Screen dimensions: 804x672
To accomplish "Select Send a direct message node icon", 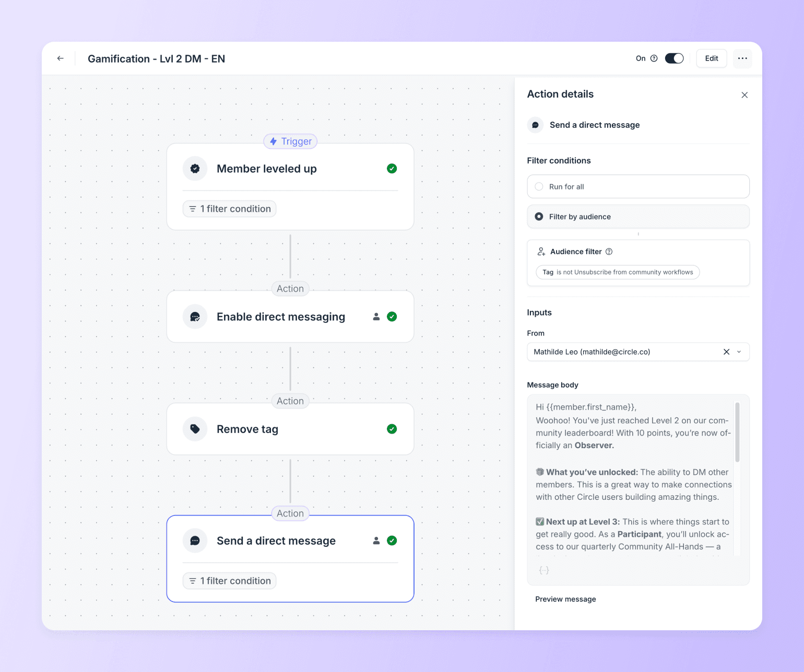I will 195,541.
